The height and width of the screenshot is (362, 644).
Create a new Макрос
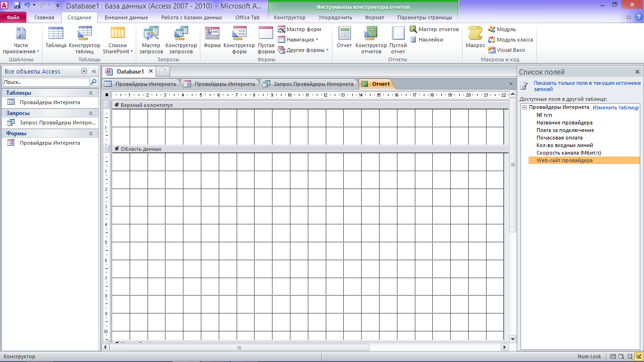coord(475,38)
